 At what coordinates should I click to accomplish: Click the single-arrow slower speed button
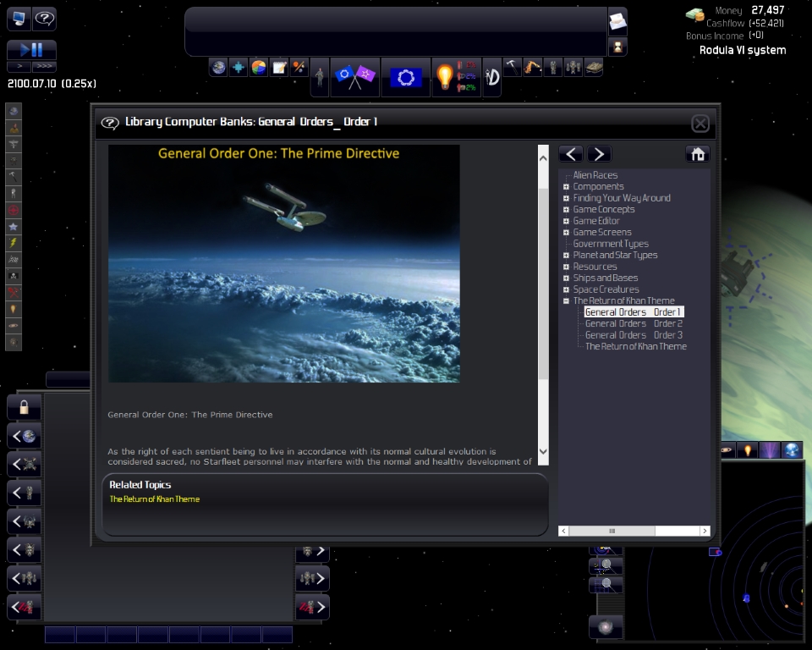pos(19,66)
